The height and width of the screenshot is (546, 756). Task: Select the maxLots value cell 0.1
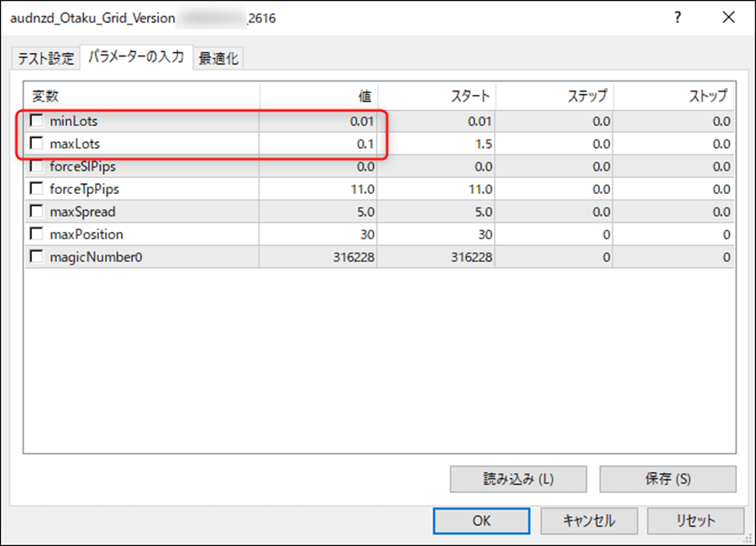coord(319,144)
